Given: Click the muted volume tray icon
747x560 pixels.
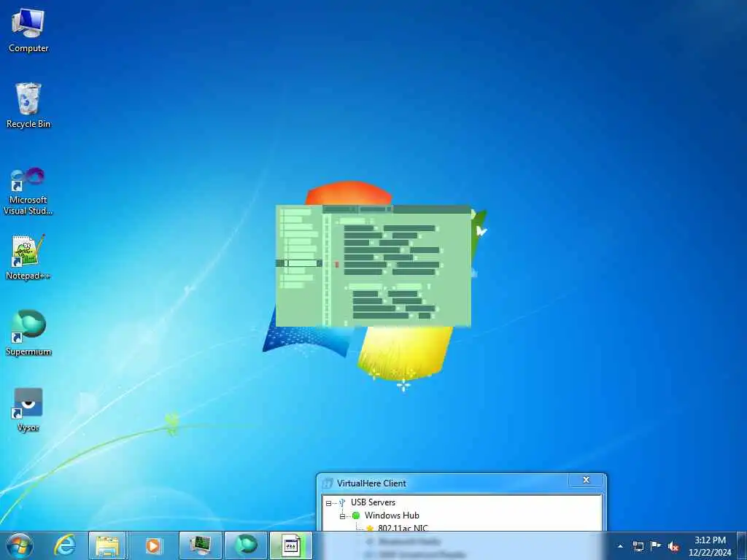Looking at the screenshot, I should tap(673, 546).
